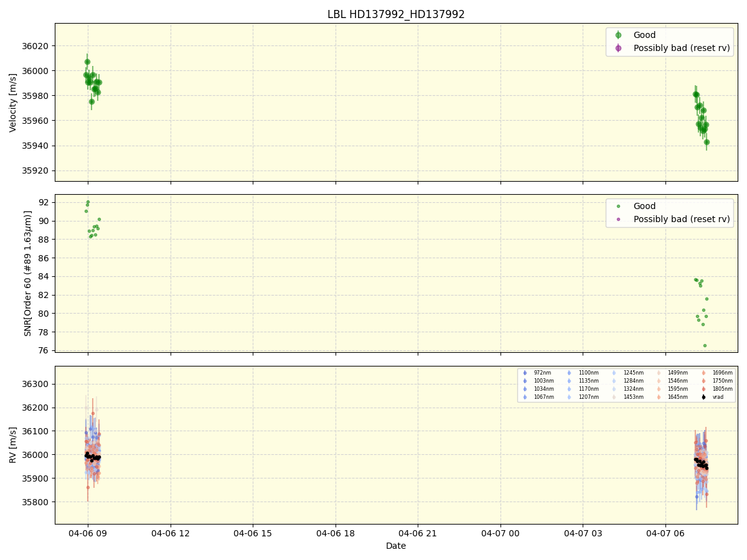Click the '04-06 15' date tick label

pos(253,533)
